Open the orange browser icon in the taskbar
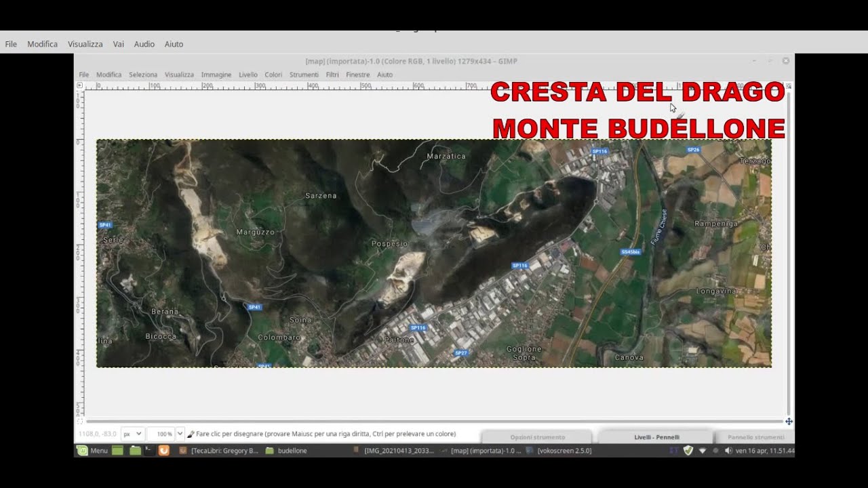 [x=163, y=450]
